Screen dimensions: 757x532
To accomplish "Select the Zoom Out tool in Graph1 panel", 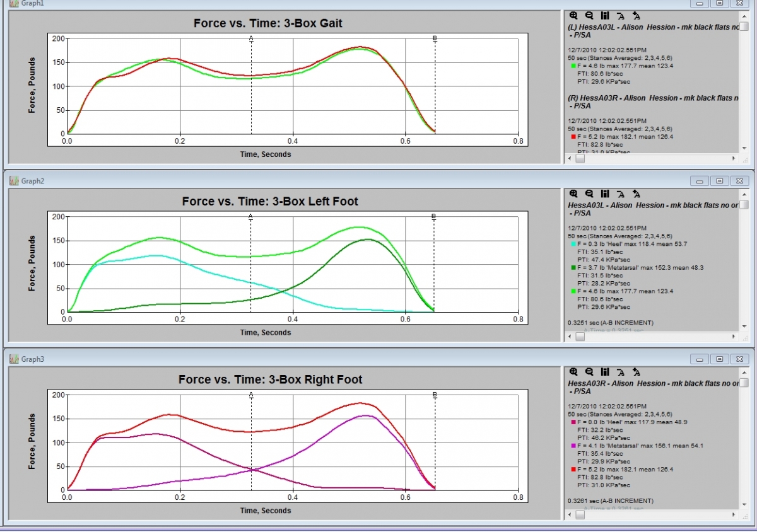I will 588,16.
